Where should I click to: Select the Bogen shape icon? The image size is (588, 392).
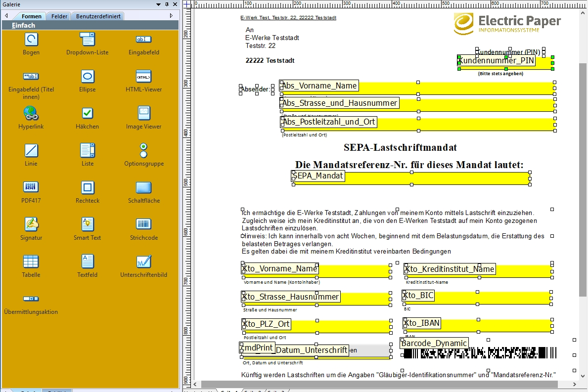31,40
